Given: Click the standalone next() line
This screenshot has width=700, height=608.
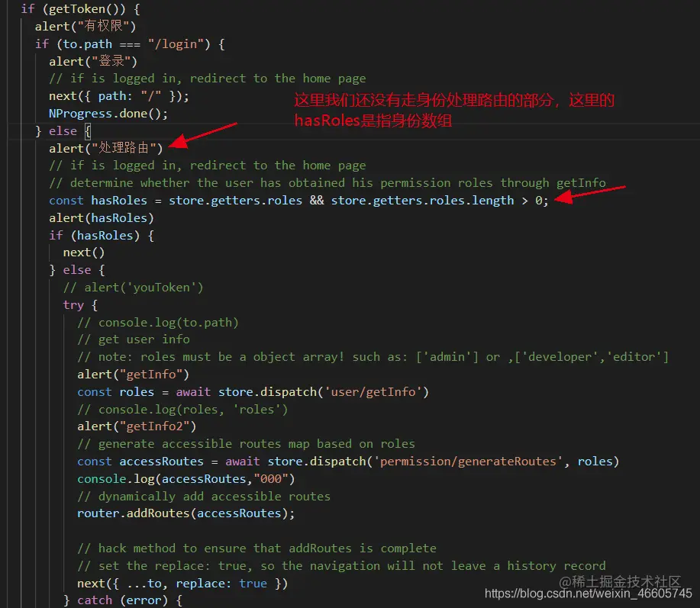Looking at the screenshot, I should click(84, 253).
